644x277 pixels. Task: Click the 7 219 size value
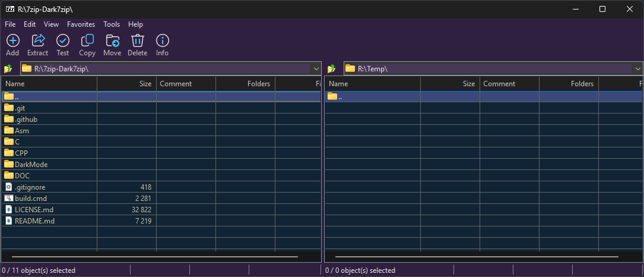pos(143,221)
